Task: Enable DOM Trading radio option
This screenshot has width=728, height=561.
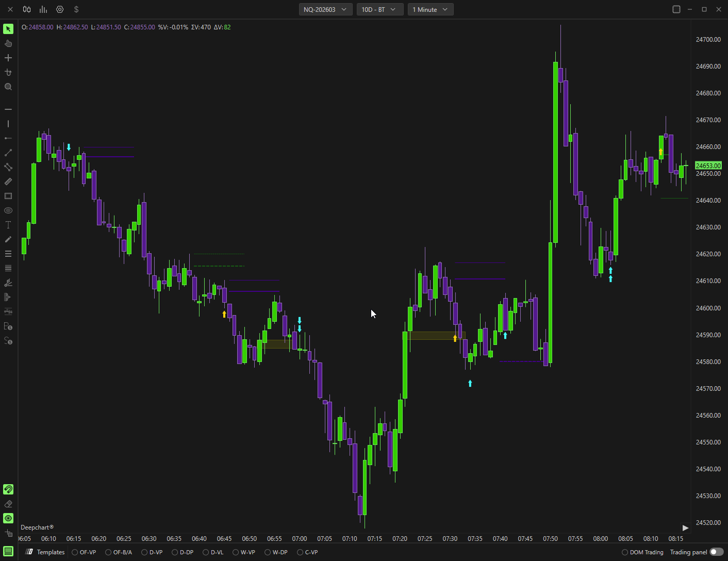Action: click(625, 552)
